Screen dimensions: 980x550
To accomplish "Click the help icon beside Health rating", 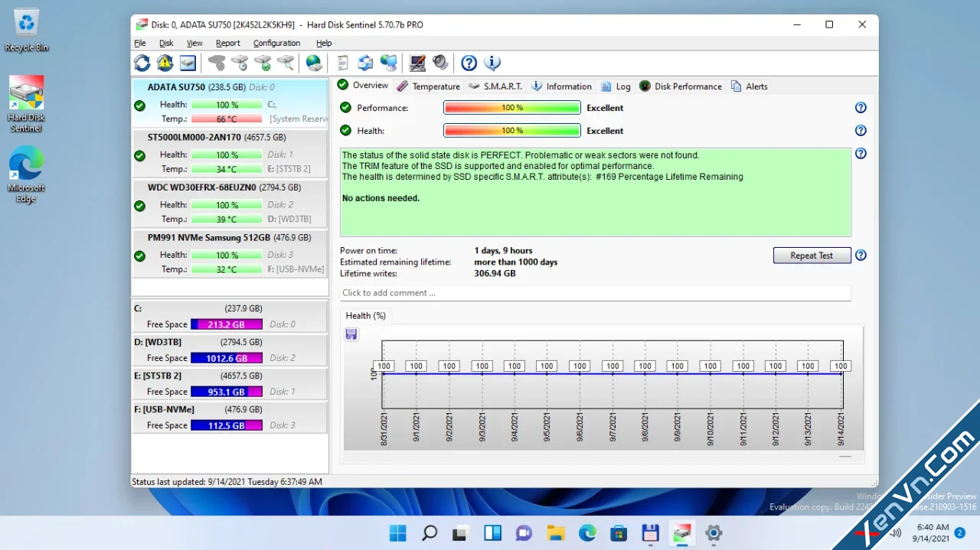I will click(861, 131).
